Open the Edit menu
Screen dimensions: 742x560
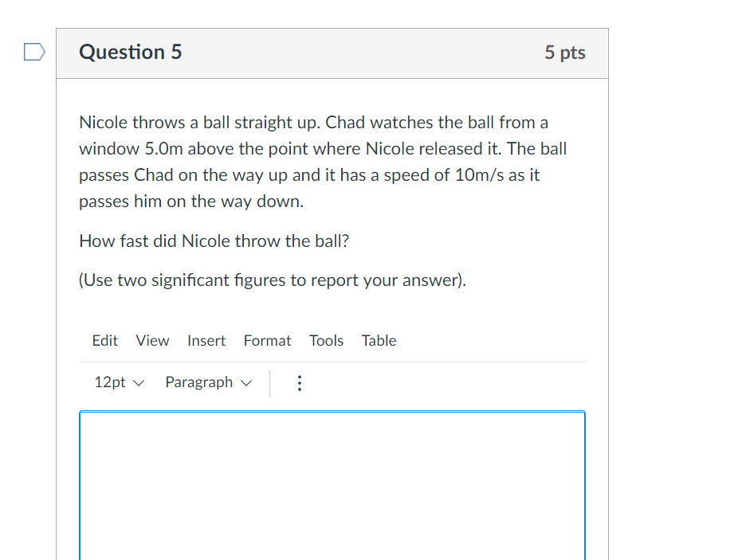click(x=104, y=340)
